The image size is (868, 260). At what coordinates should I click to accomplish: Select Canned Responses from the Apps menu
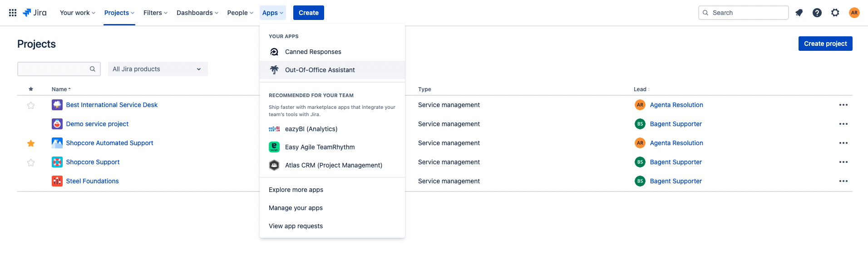point(332,52)
